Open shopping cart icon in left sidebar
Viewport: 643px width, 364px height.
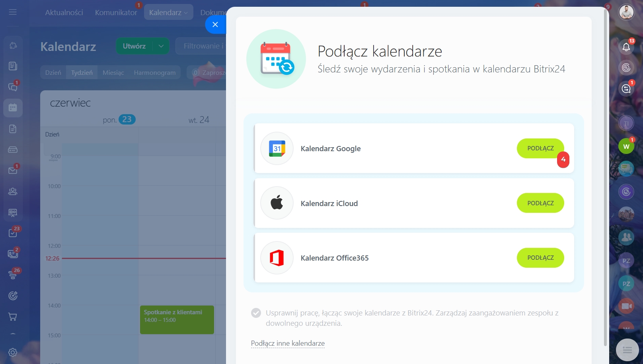pyautogui.click(x=13, y=317)
